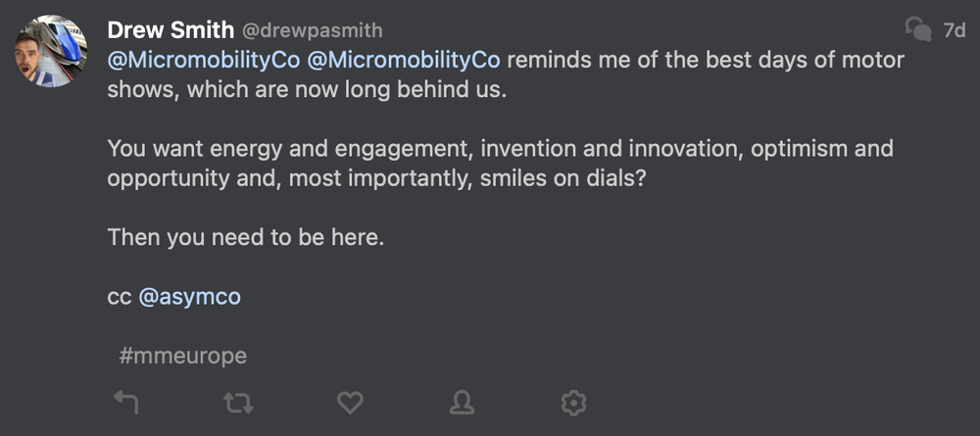Browse the #mmeurope hashtag

[182, 356]
